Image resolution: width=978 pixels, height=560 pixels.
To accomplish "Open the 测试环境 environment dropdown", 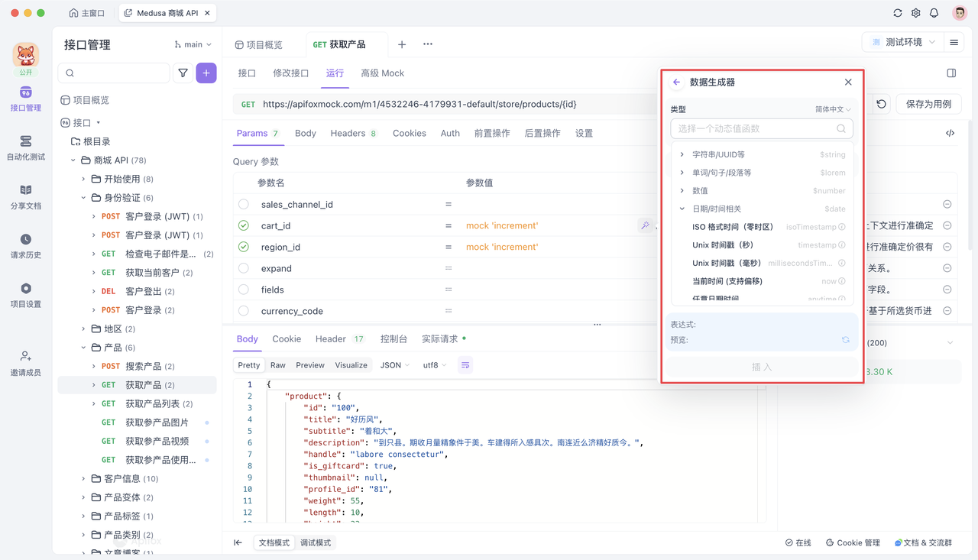I will (x=902, y=43).
